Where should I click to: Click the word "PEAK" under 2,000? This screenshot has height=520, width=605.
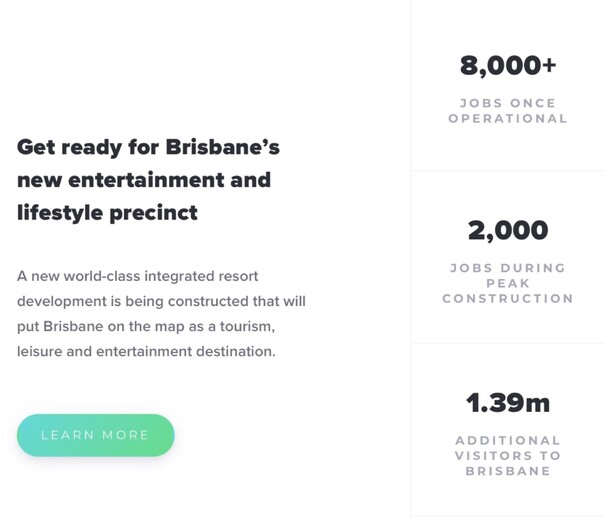pyautogui.click(x=508, y=283)
